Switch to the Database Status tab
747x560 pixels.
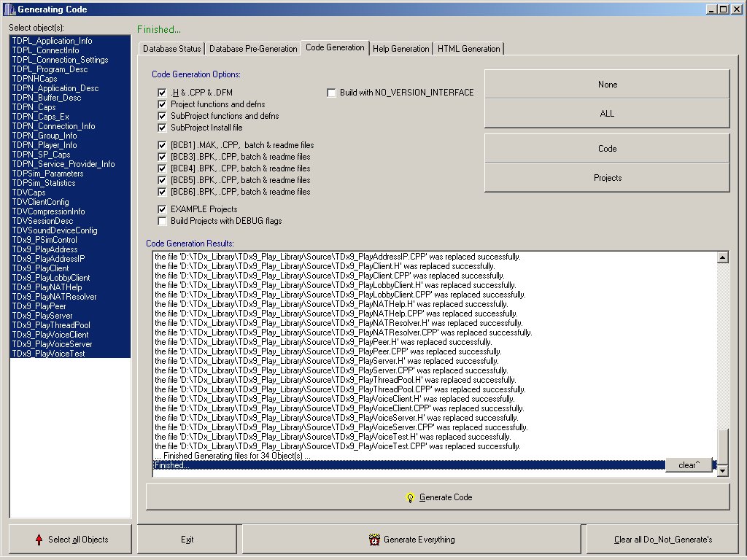tap(171, 49)
